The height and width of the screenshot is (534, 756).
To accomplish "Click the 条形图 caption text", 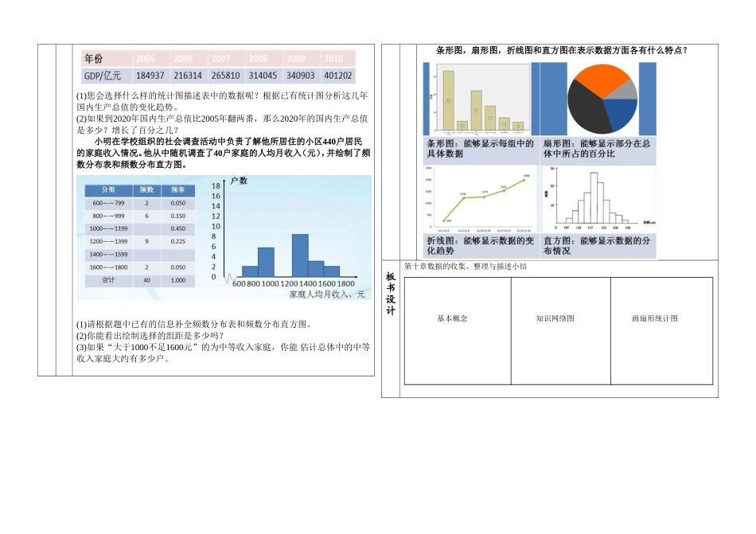I will [480, 149].
